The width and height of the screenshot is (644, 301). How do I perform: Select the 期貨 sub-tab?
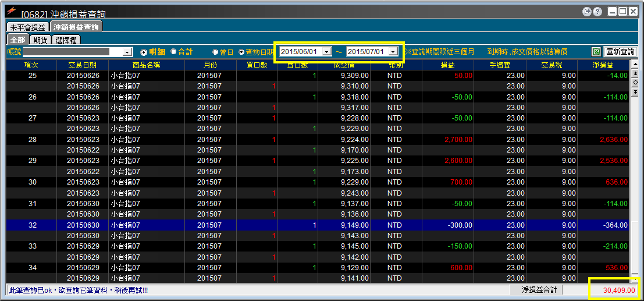(x=40, y=40)
